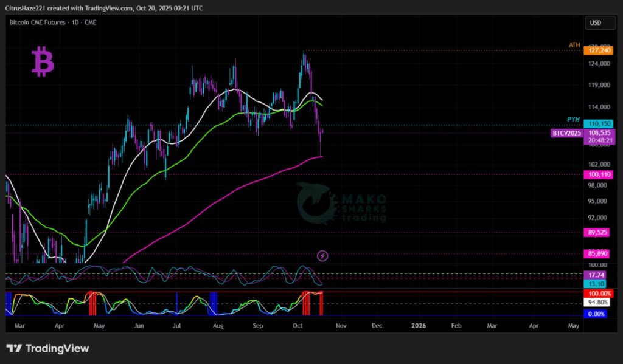
Task: Click the Oct label on the time axis
Action: 298,326
